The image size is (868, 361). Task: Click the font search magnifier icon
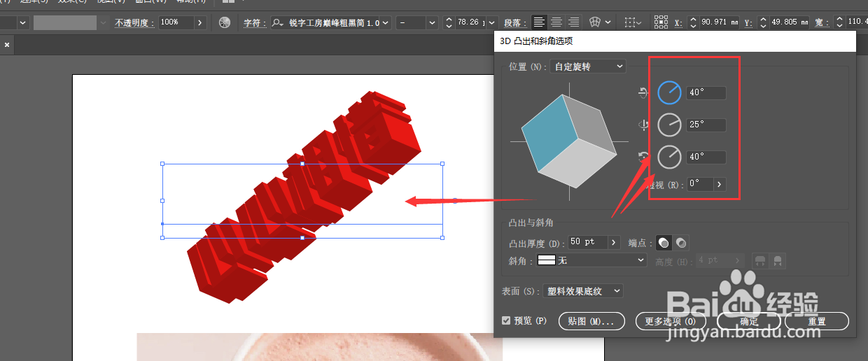click(278, 23)
